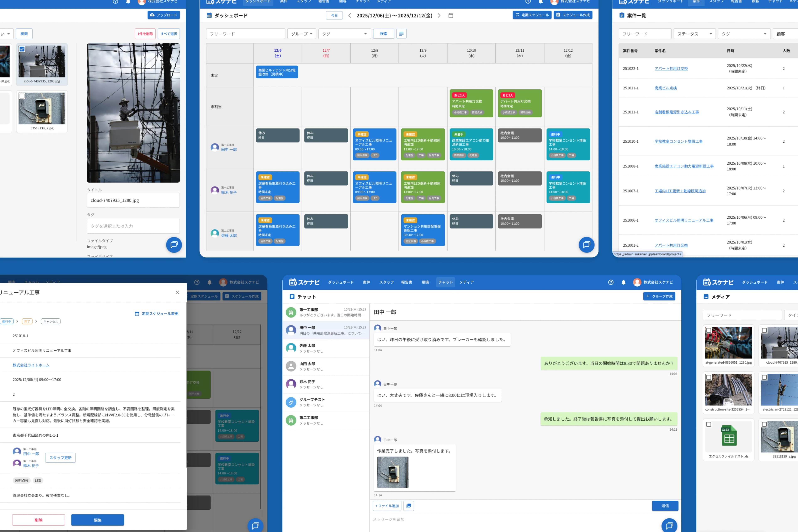Uncheck the cloud-7407935_1280.jpg checkbox
This screenshot has height=532, width=798.
click(x=22, y=49)
